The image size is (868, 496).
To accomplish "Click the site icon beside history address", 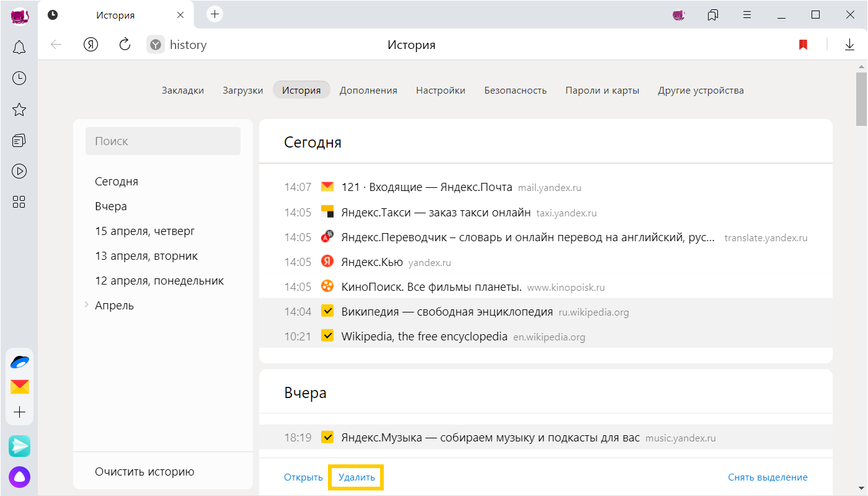I will pyautogui.click(x=156, y=45).
